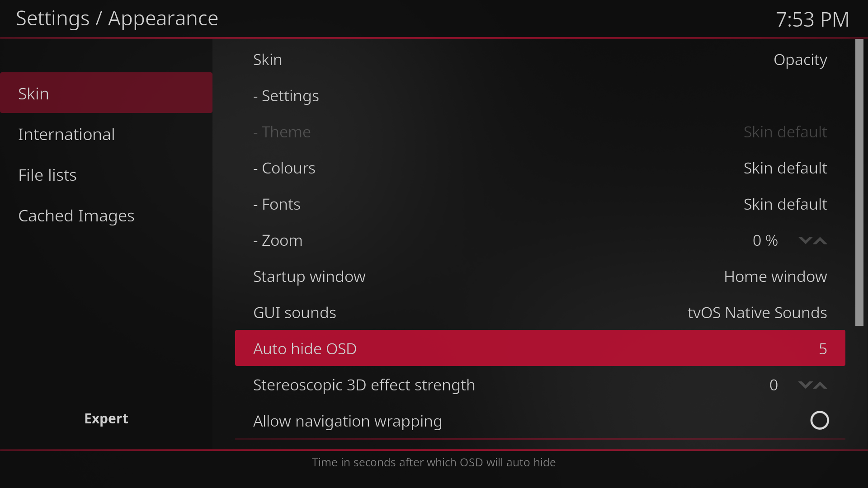Open the Skin selection showing Opacity
The width and height of the screenshot is (868, 488).
[540, 60]
